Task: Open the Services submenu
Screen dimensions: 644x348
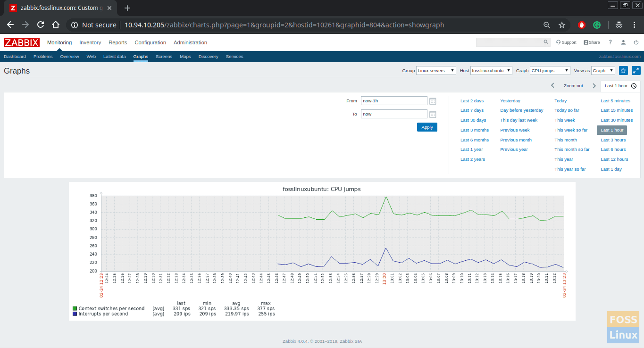Action: click(x=234, y=57)
